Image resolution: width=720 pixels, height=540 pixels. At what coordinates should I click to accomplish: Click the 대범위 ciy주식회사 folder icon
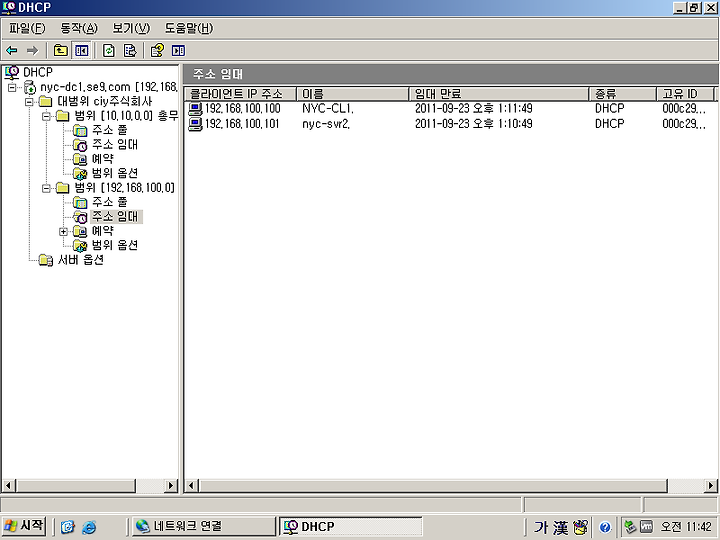click(x=45, y=101)
